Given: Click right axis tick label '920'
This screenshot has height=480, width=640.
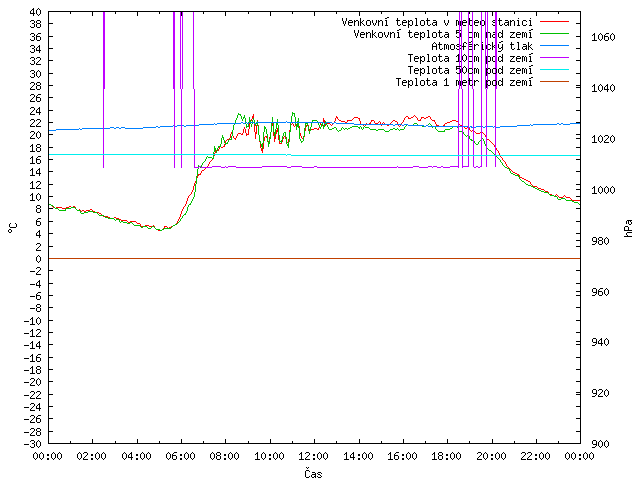Looking at the screenshot, I should pyautogui.click(x=600, y=393).
